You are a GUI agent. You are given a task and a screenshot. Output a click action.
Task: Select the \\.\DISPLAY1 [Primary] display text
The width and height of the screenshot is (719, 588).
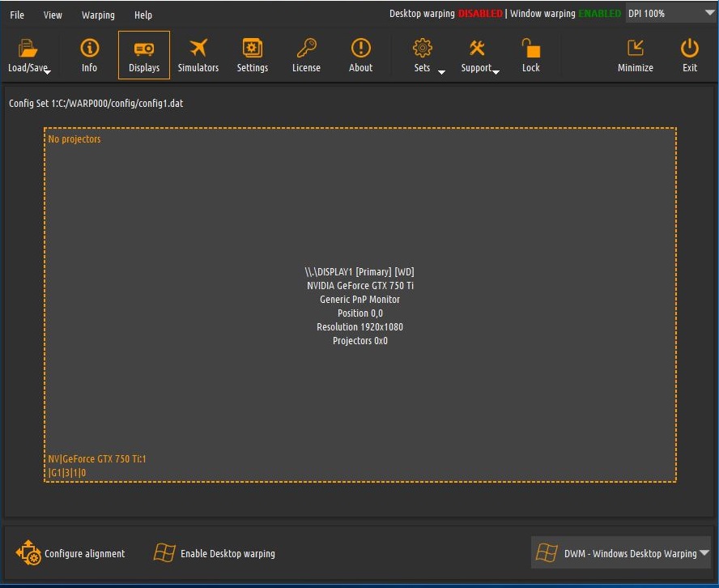[x=359, y=272]
